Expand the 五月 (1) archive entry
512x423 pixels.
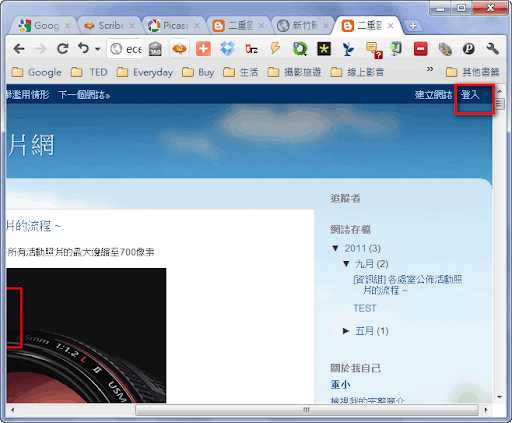pyautogui.click(x=346, y=331)
